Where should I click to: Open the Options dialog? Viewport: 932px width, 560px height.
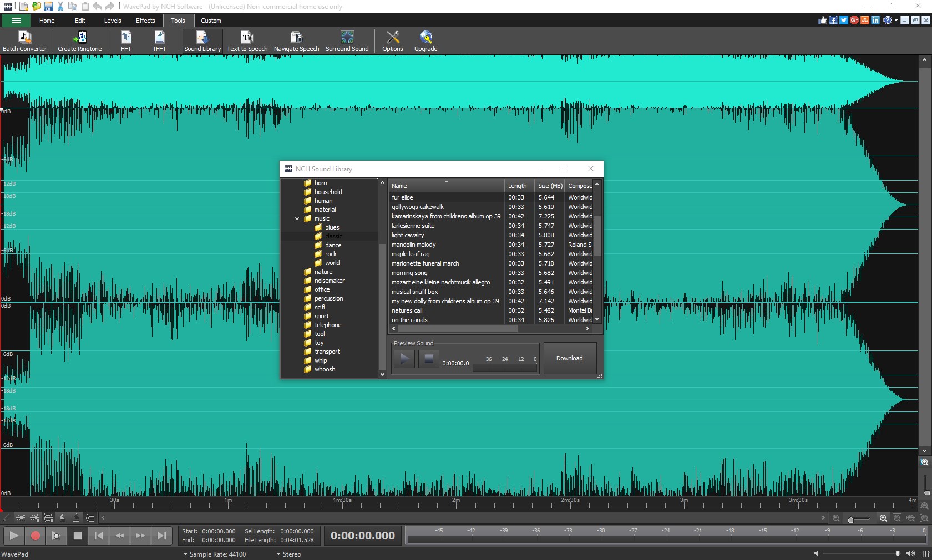pos(393,41)
